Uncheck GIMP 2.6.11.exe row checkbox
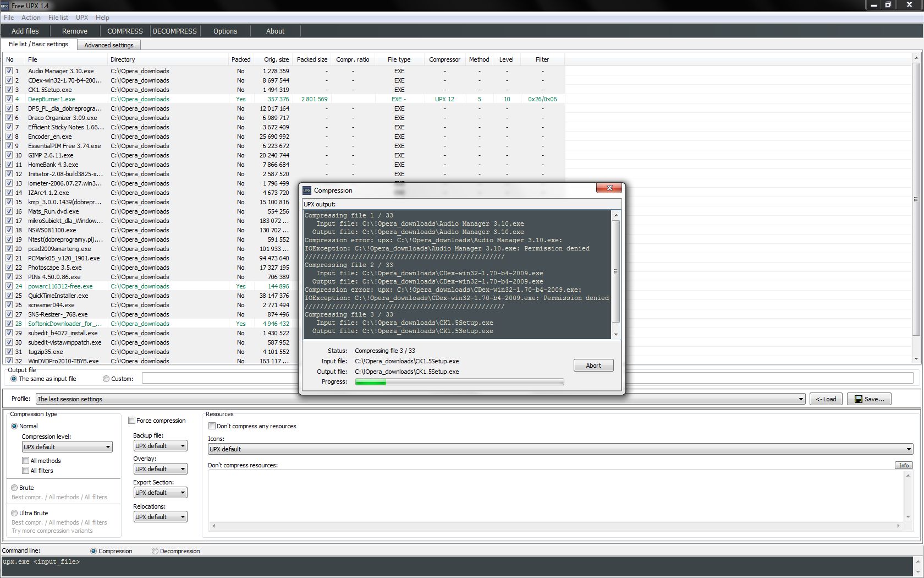The width and height of the screenshot is (924, 578). [9, 155]
